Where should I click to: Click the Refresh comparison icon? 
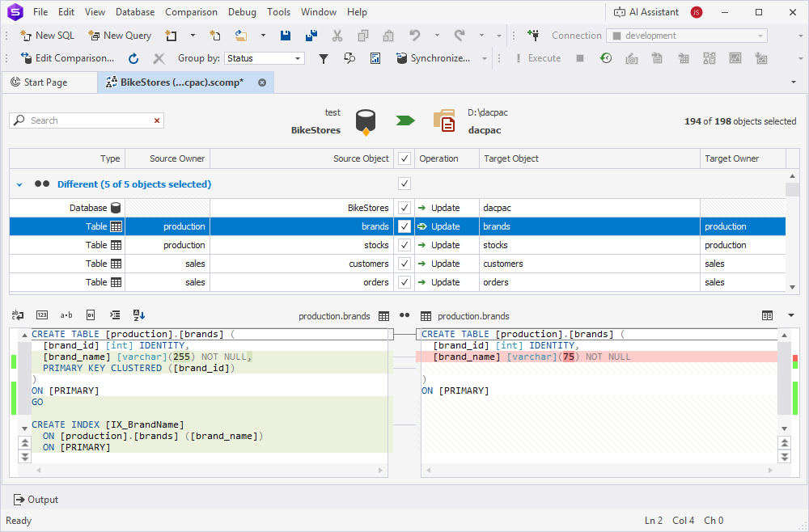point(133,58)
